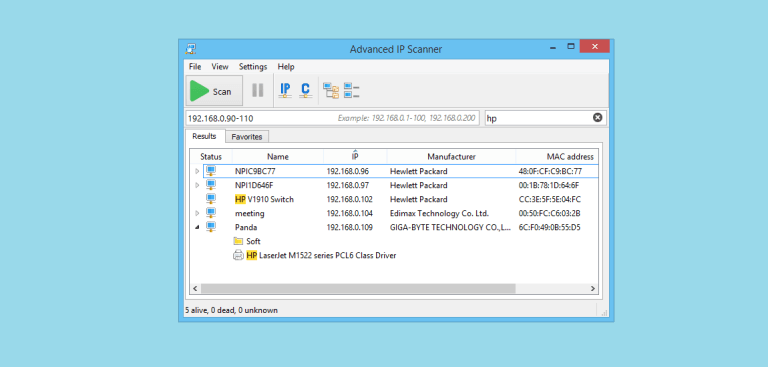Click the scroll left arrow
The image size is (768, 367).
pos(195,289)
